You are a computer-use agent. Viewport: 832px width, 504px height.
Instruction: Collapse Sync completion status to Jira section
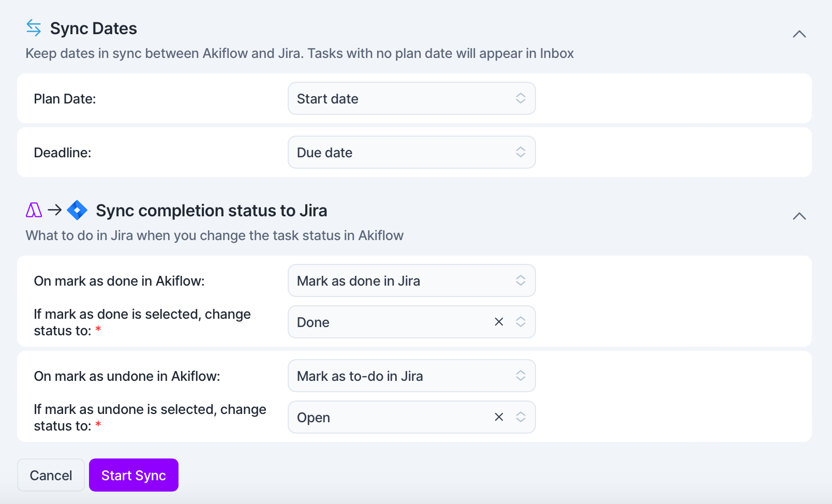point(799,216)
